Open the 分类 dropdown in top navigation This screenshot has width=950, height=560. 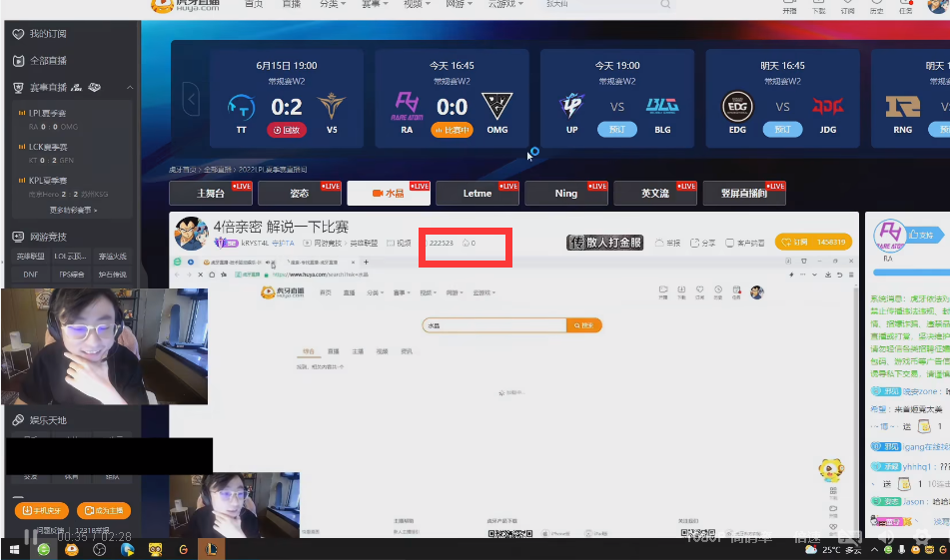[x=329, y=4]
